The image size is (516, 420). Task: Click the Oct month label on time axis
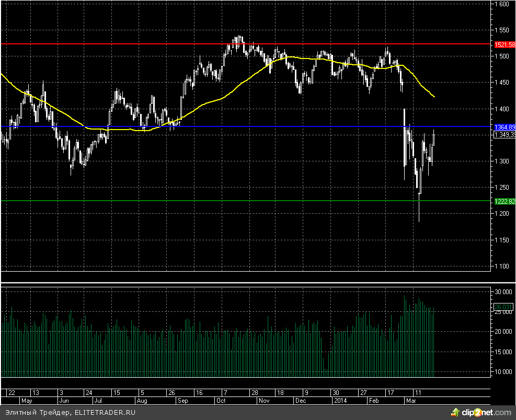220,401
